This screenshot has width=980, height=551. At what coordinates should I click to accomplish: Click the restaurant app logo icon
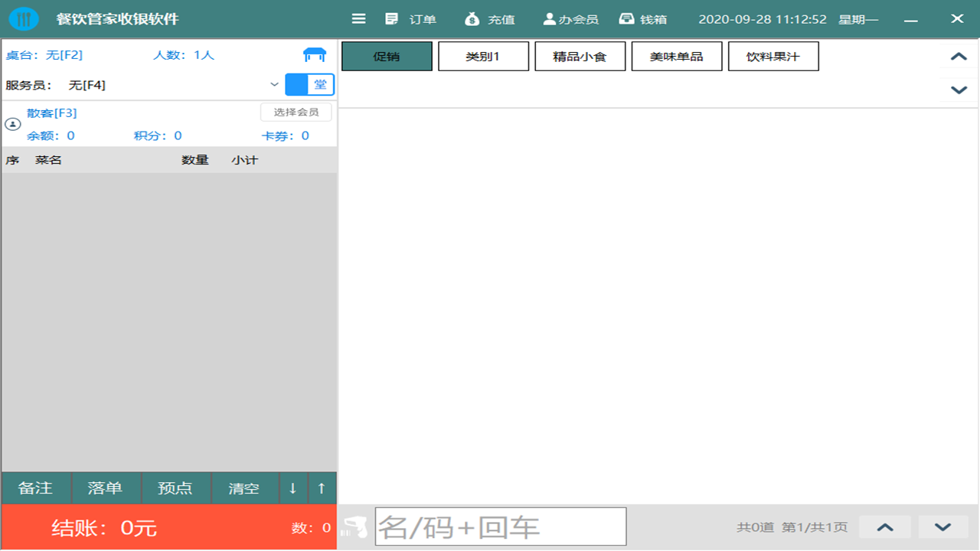(x=24, y=18)
